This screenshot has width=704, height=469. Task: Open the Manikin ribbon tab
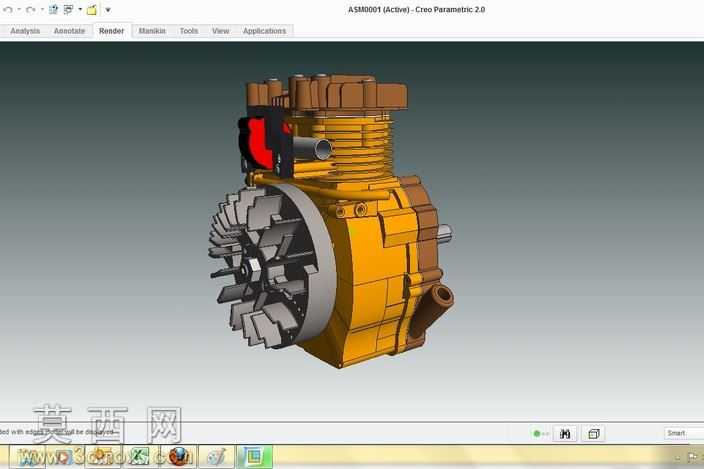152,31
